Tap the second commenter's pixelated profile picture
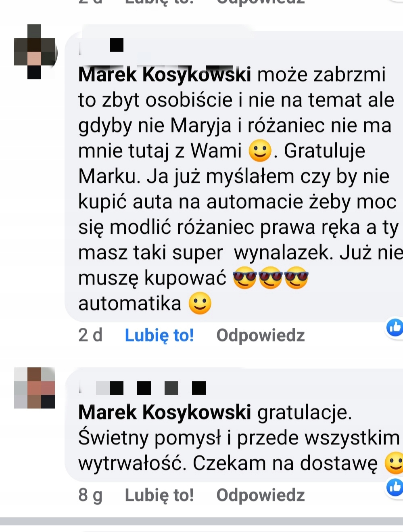The height and width of the screenshot is (532, 403). click(34, 388)
